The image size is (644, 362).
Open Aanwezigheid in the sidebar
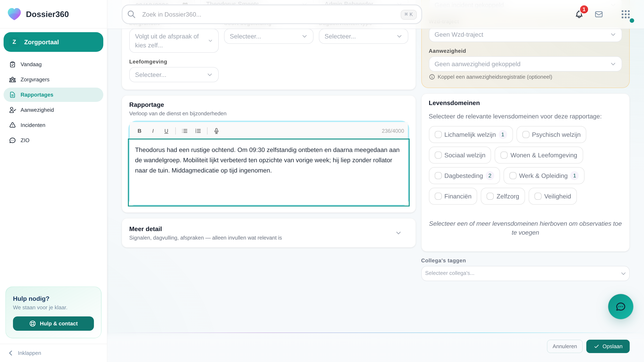(x=53, y=110)
